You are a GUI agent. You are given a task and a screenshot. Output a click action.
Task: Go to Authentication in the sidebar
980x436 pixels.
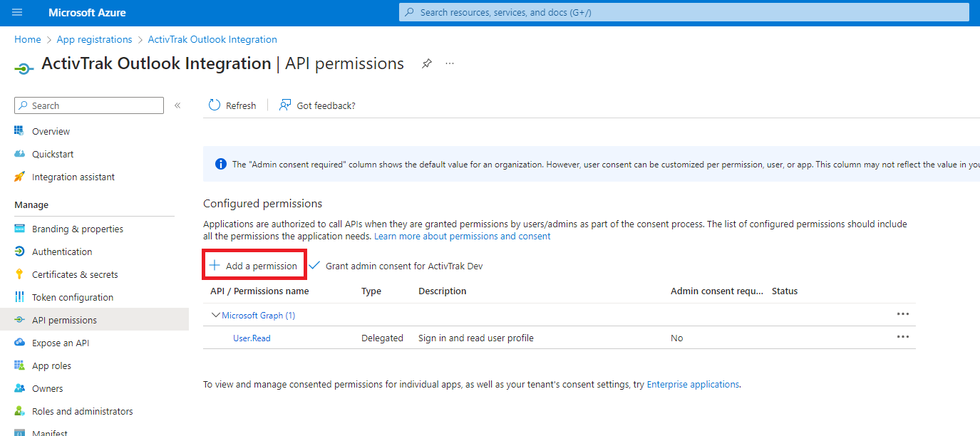62,251
